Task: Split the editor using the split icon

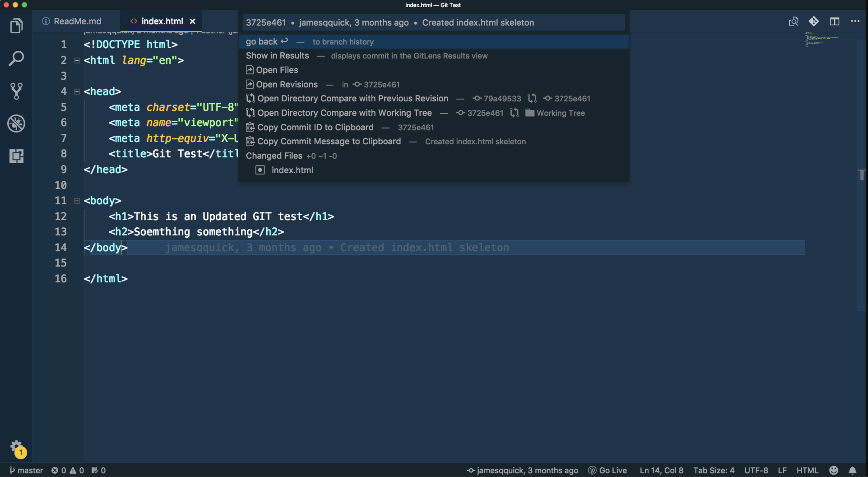Action: (835, 21)
